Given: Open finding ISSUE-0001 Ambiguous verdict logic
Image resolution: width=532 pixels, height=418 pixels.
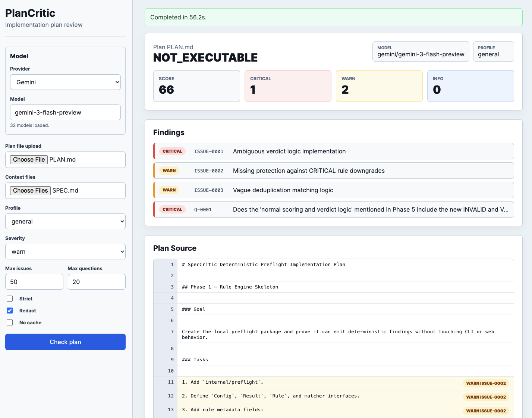Looking at the screenshot, I should (334, 151).
